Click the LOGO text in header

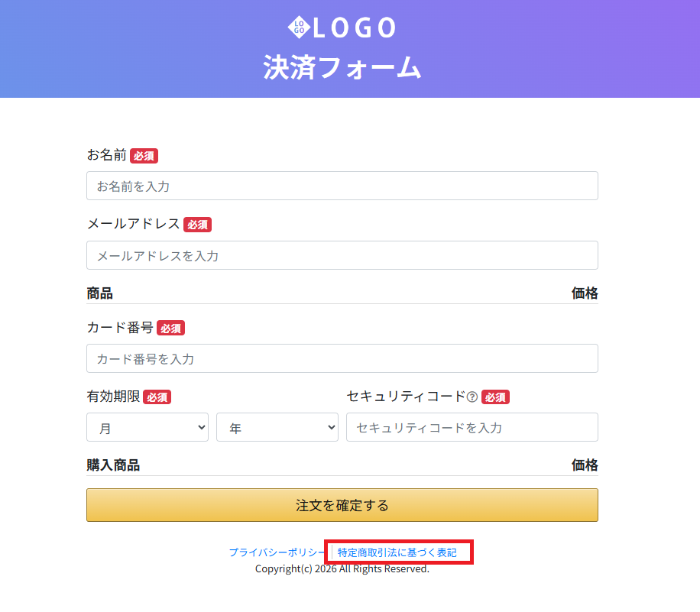point(354,28)
